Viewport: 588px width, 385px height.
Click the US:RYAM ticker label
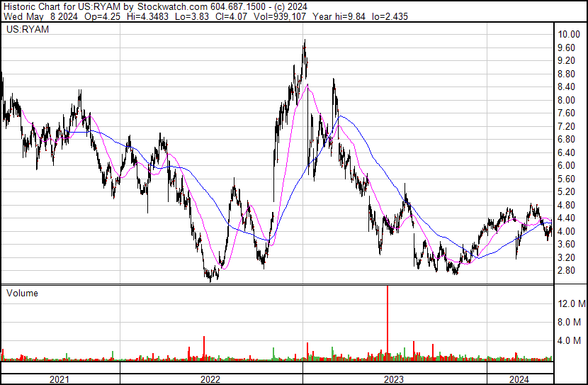[x=28, y=30]
